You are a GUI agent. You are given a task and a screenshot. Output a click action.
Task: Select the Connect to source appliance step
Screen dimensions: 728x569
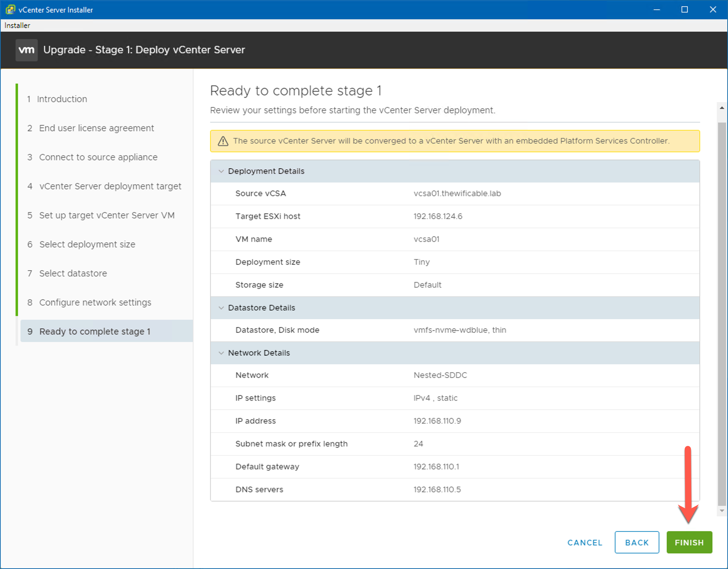coord(98,157)
